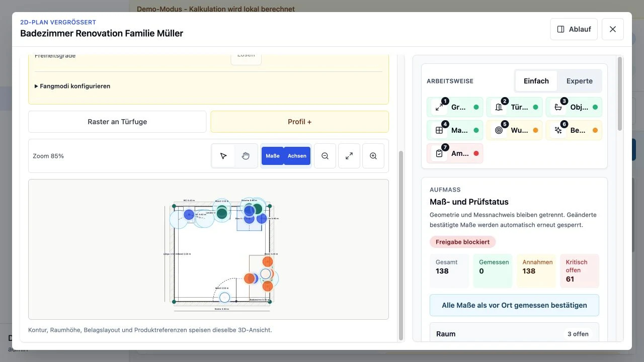Switch work mode to Einfach
The height and width of the screenshot is (362, 644).
pyautogui.click(x=536, y=81)
